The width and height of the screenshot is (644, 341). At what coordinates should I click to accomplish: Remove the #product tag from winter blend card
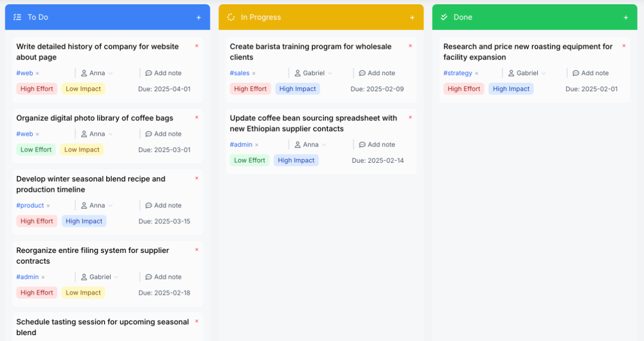click(48, 206)
